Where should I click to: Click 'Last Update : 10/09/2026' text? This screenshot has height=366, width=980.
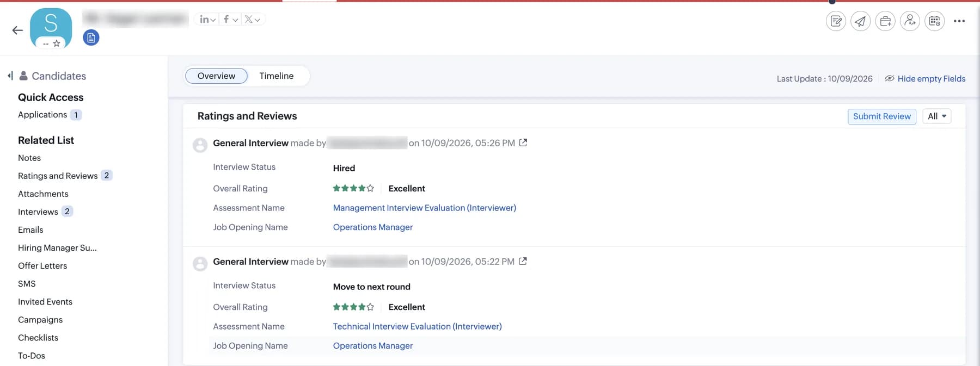tap(824, 79)
